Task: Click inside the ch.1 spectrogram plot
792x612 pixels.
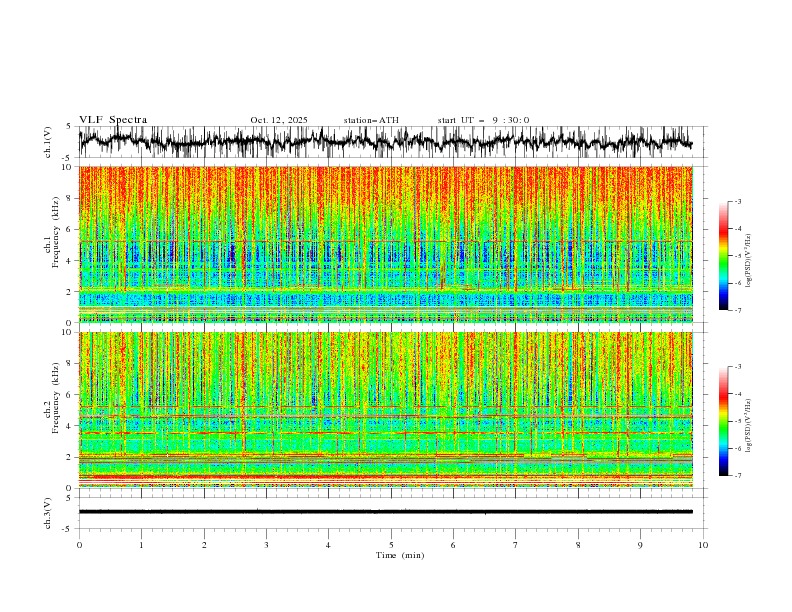Action: [386, 244]
